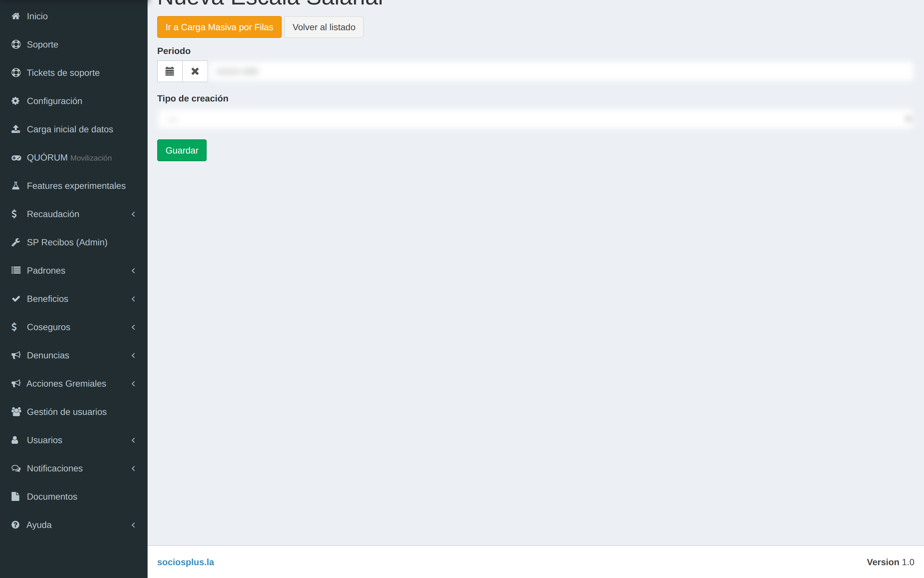Click the QUÓRUM gamepad icon
Image resolution: width=924 pixels, height=578 pixels.
(x=16, y=157)
